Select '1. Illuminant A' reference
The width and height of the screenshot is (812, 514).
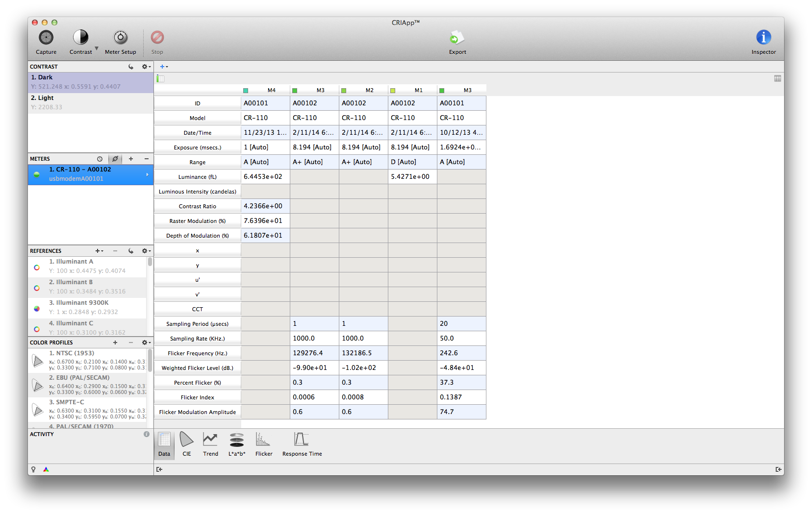87,267
